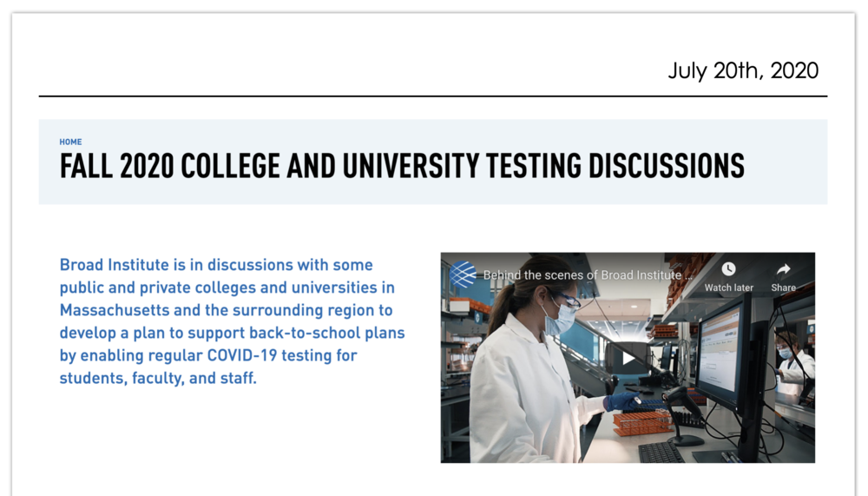Click the Share arrow icon on video
The height and width of the screenshot is (496, 868).
783,269
